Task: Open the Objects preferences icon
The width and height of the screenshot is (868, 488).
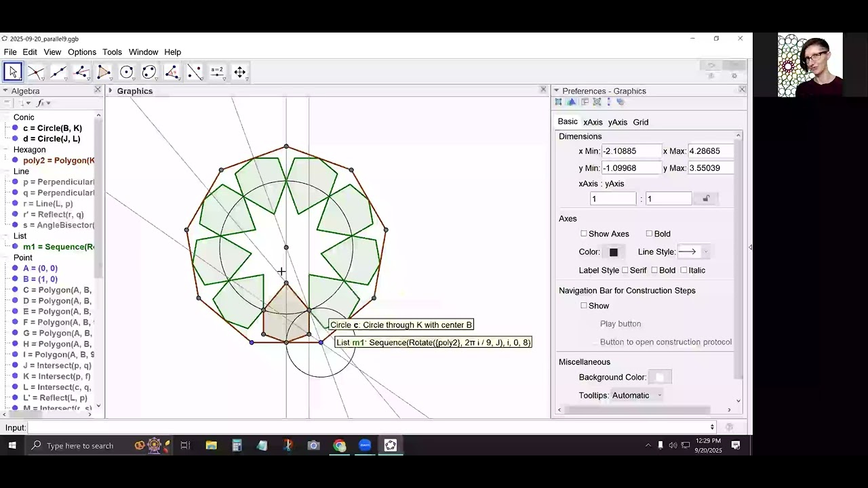Action: (559, 102)
